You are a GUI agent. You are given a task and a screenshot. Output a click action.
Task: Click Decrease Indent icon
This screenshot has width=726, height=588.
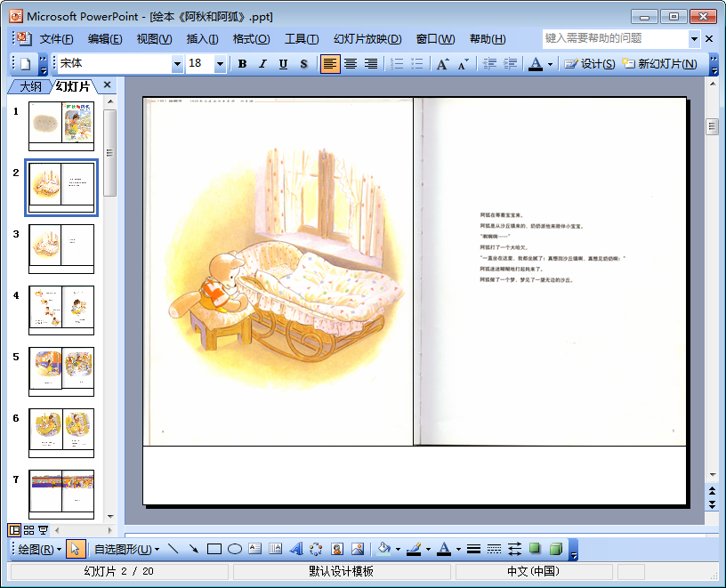(489, 64)
